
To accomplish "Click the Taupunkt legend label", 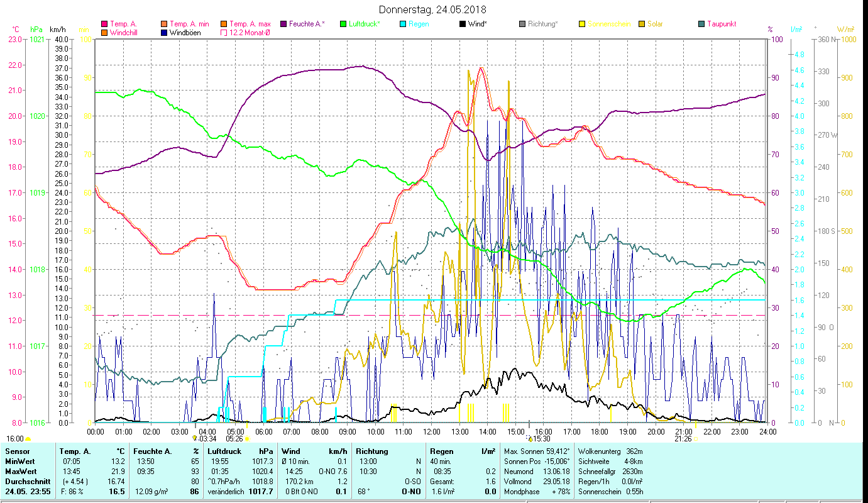I will pyautogui.click(x=722, y=24).
